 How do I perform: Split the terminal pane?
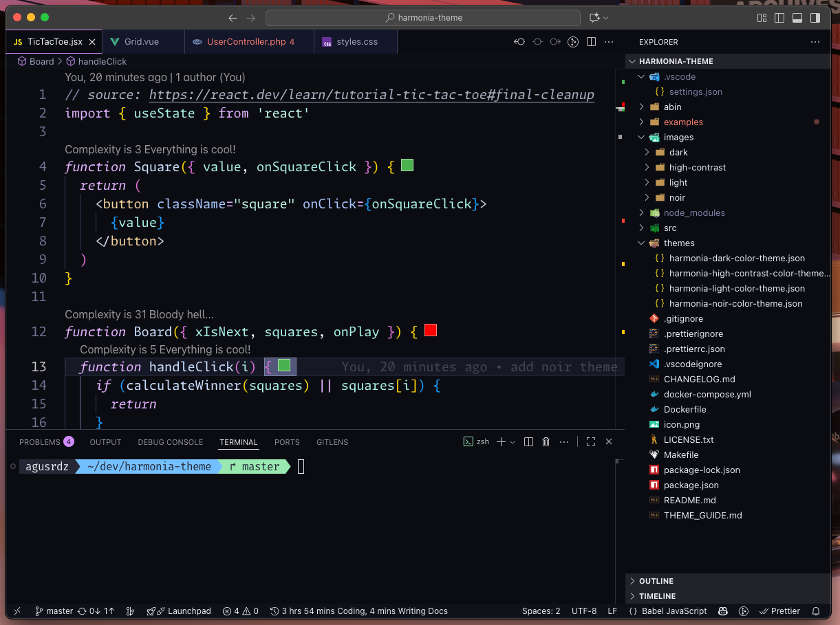tap(528, 442)
